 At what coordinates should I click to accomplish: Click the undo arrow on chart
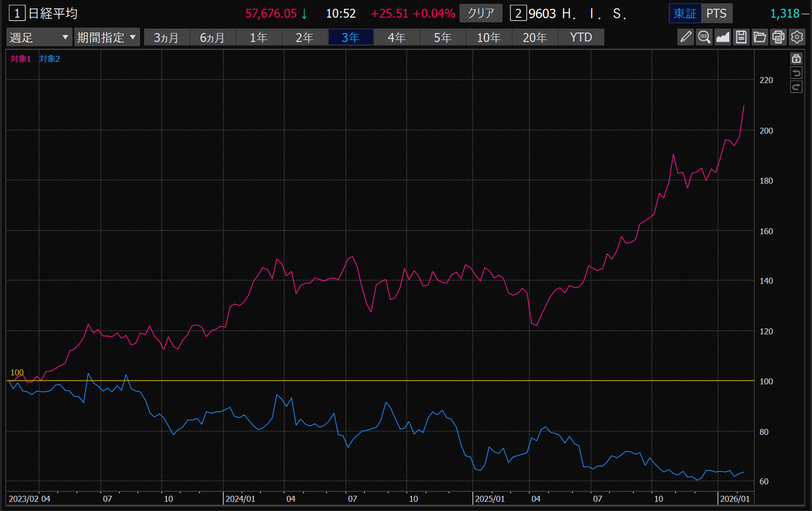pos(796,73)
